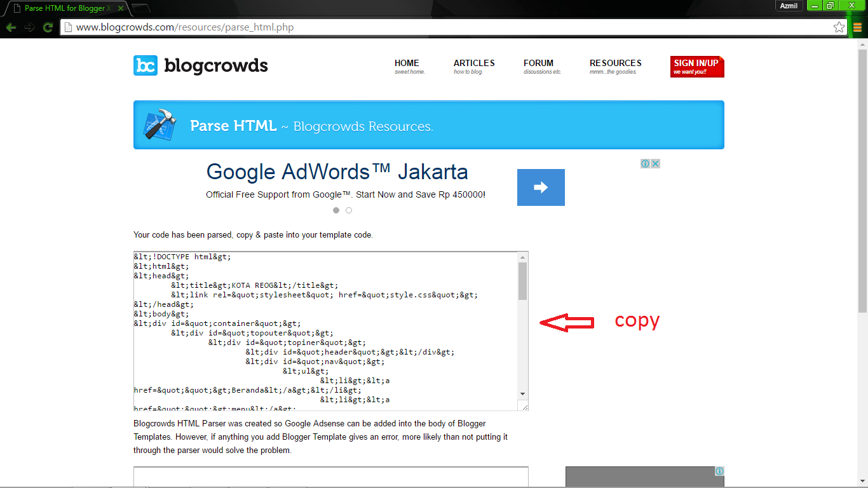Click the ad text 'Official Free Support from Google'
The width and height of the screenshot is (868, 488).
pos(346,194)
